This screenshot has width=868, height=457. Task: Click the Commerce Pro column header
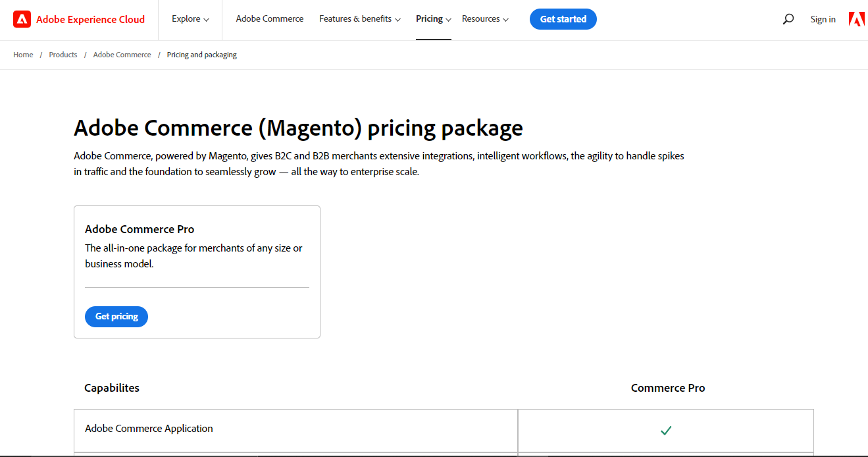pyautogui.click(x=667, y=388)
